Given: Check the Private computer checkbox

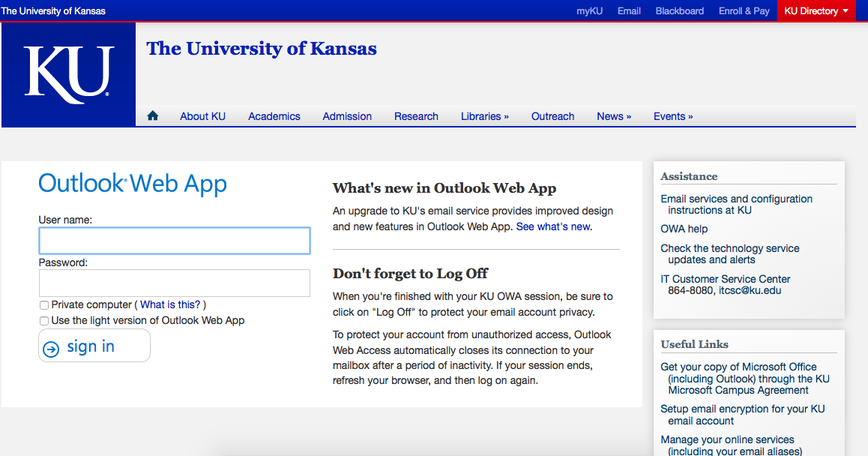Looking at the screenshot, I should pos(44,305).
